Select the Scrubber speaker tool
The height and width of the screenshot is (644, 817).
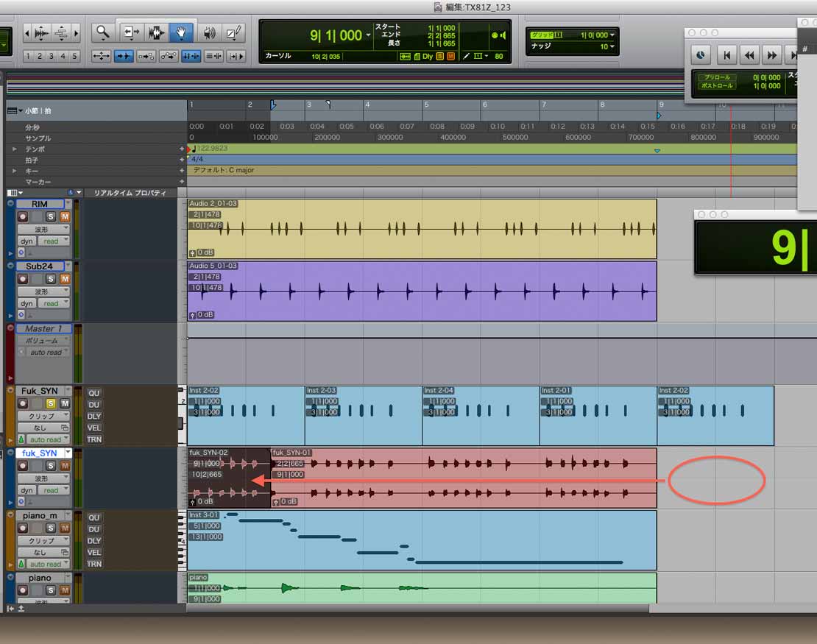tap(210, 33)
